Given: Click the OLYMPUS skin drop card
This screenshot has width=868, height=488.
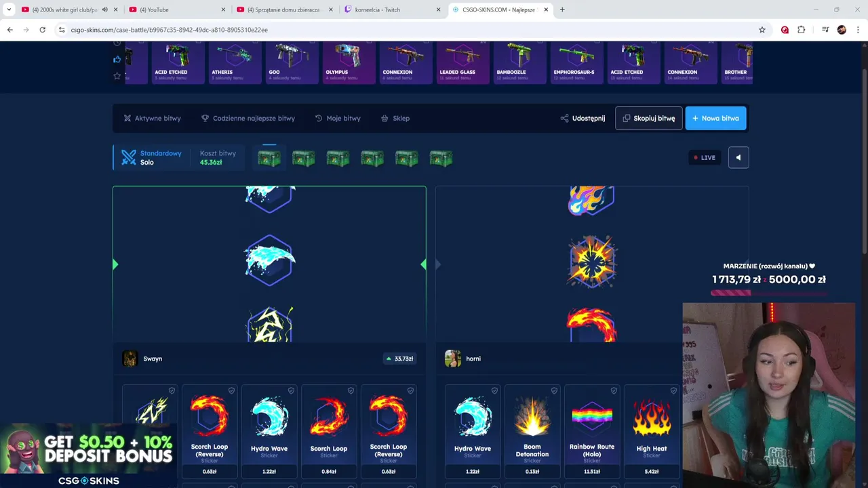Looking at the screenshot, I should tap(349, 62).
